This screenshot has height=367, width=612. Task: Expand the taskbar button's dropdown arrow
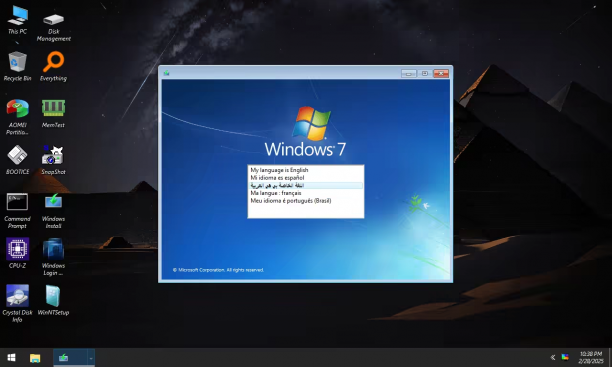click(91, 358)
